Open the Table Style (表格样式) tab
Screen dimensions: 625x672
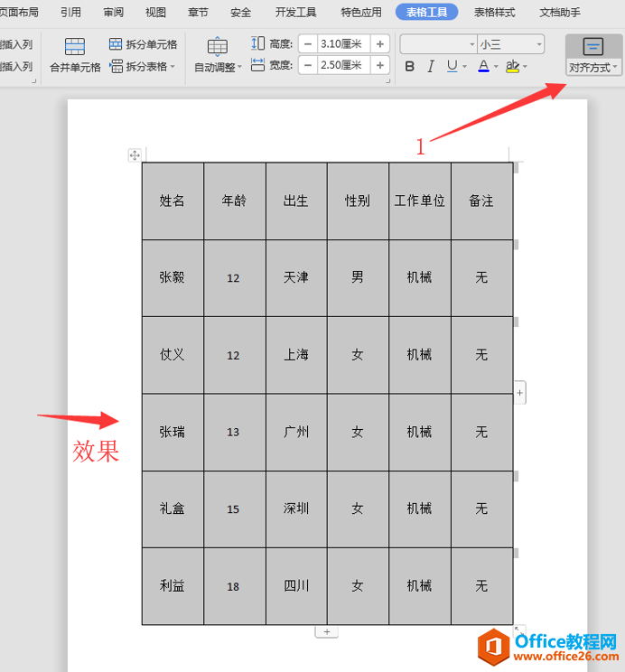tap(495, 13)
